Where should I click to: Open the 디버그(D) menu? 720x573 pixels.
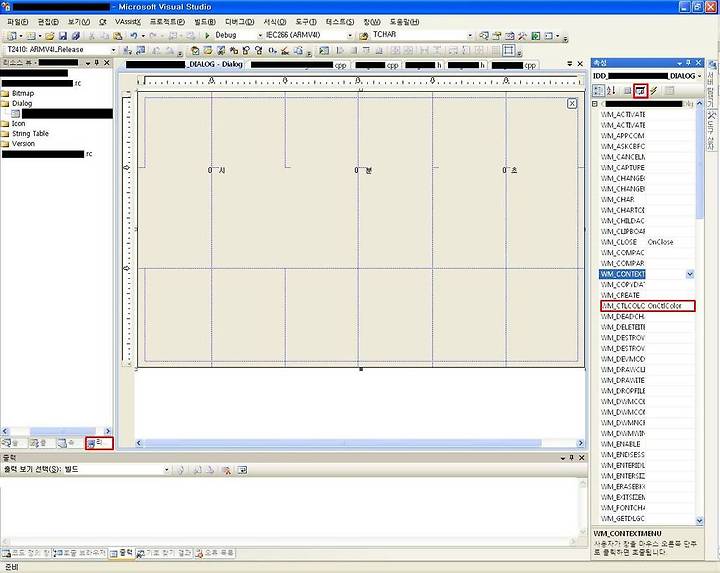coord(239,22)
